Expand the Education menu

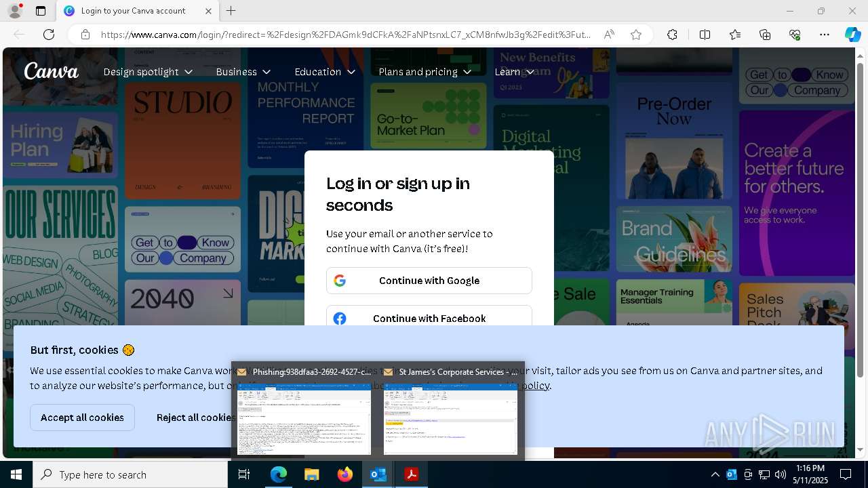point(325,72)
